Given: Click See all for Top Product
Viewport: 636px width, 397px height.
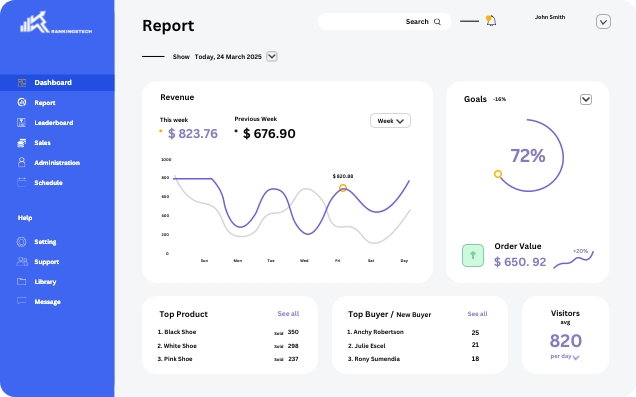Looking at the screenshot, I should pos(288,313).
